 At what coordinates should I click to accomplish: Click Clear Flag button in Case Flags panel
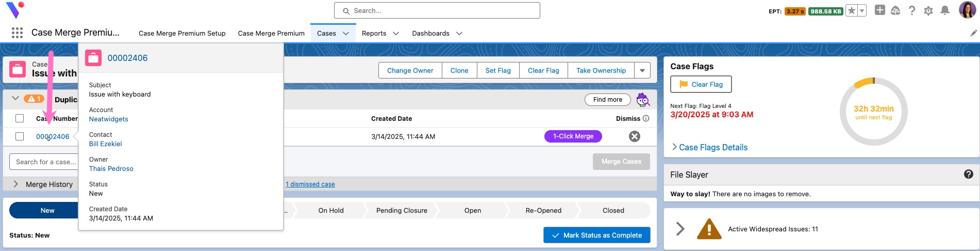click(x=701, y=84)
